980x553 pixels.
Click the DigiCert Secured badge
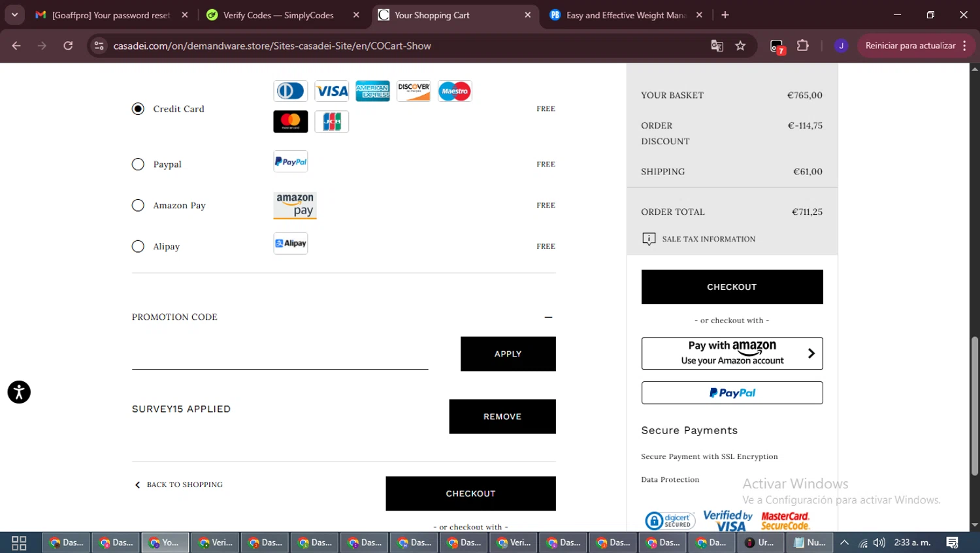point(670,520)
